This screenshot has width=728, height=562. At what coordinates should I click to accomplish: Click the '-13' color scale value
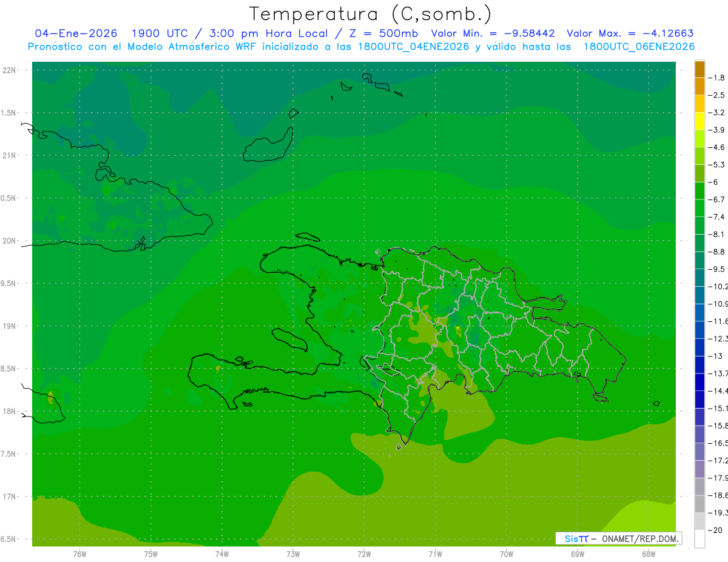[716, 356]
